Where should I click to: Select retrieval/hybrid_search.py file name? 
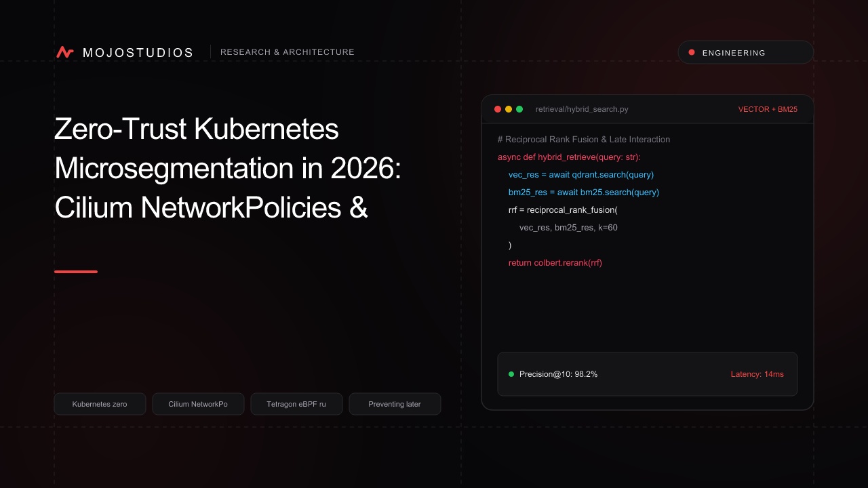[582, 109]
